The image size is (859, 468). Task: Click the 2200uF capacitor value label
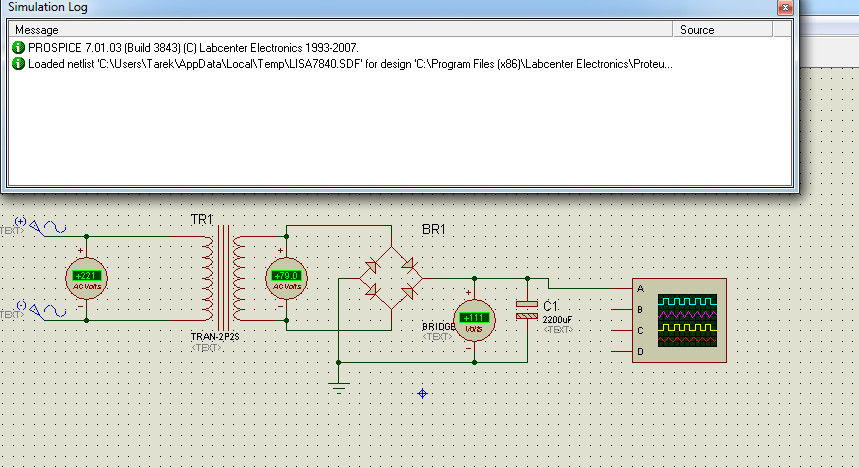tap(557, 319)
